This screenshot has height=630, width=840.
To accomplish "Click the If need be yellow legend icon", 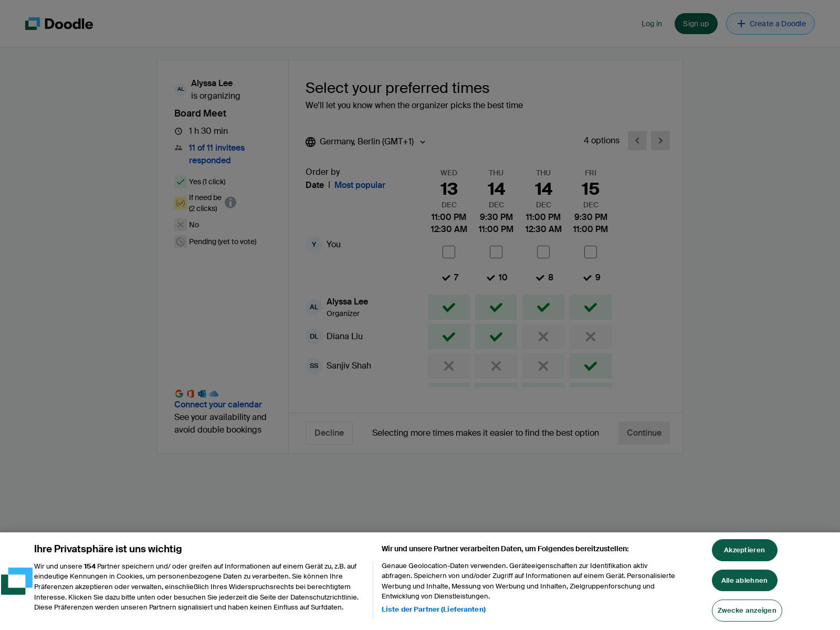I will (x=181, y=203).
